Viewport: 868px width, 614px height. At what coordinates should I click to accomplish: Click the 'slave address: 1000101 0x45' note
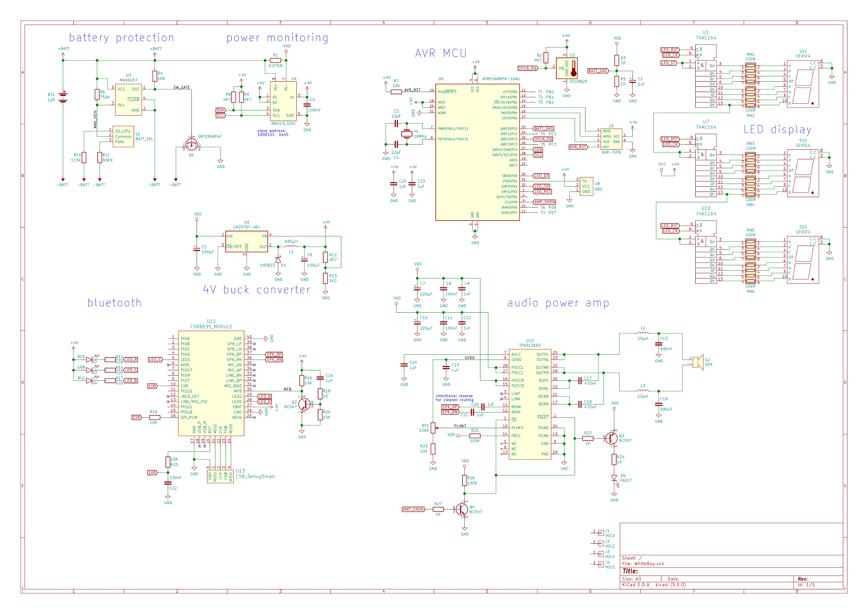pyautogui.click(x=272, y=132)
